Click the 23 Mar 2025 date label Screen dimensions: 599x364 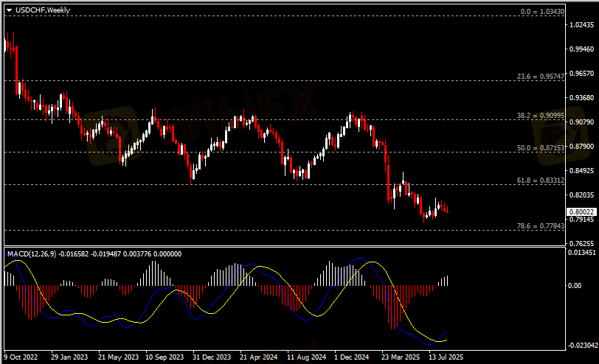(401, 357)
